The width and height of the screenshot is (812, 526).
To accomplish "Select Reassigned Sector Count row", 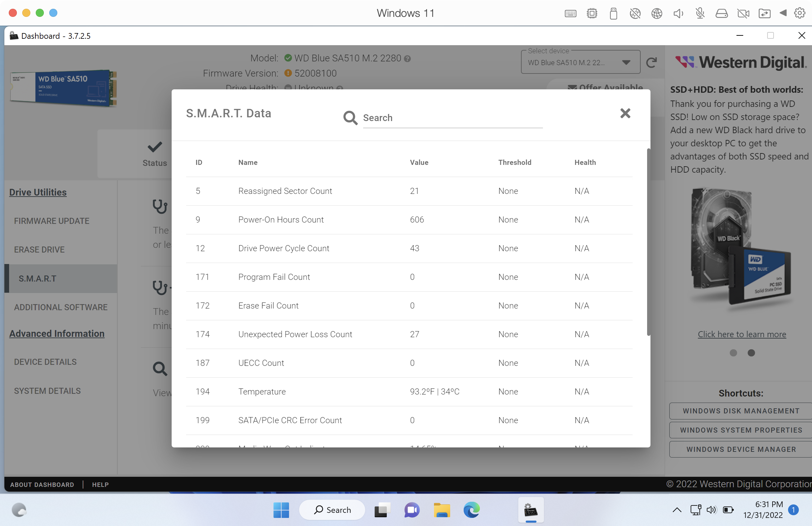I will coord(409,191).
